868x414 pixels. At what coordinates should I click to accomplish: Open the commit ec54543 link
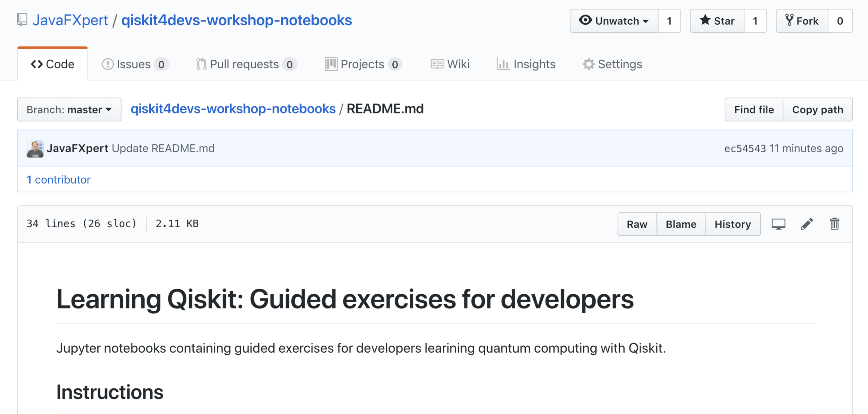[745, 149]
